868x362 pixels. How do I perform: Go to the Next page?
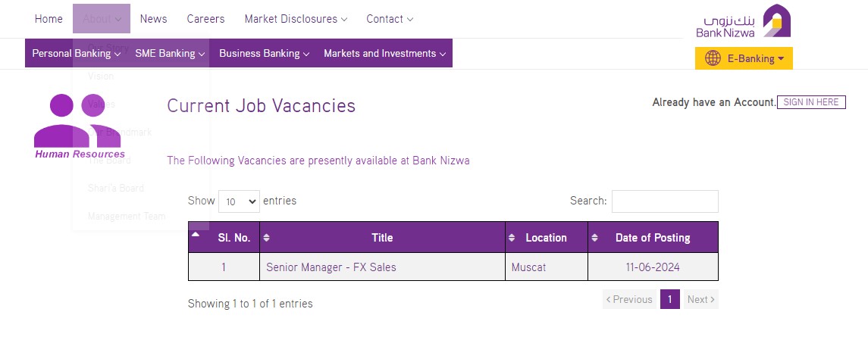[700, 299]
